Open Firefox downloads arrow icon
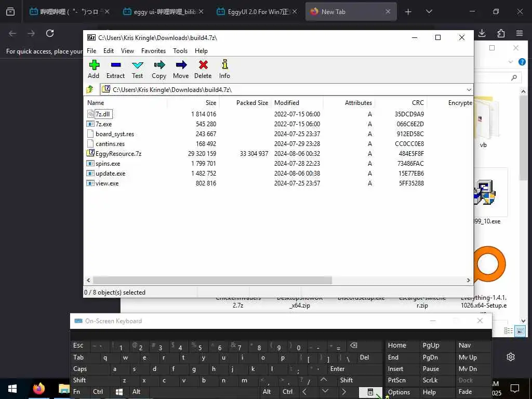 [482, 33]
